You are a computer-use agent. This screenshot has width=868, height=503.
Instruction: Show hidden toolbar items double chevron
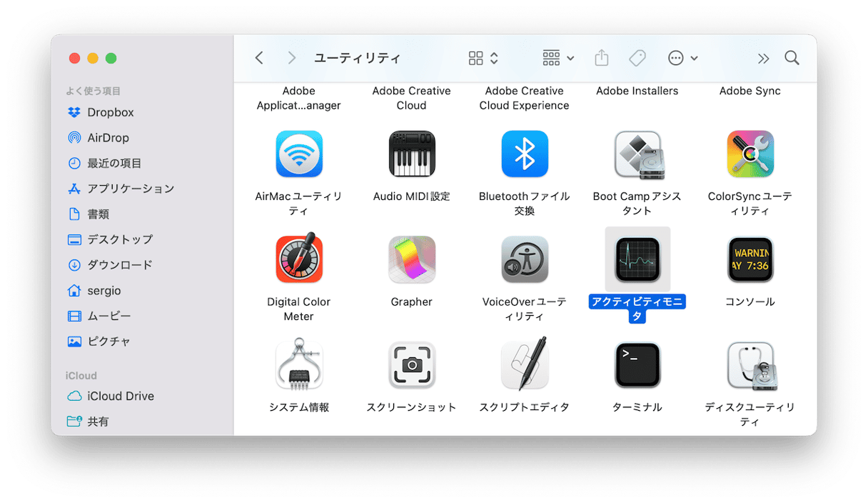point(763,58)
